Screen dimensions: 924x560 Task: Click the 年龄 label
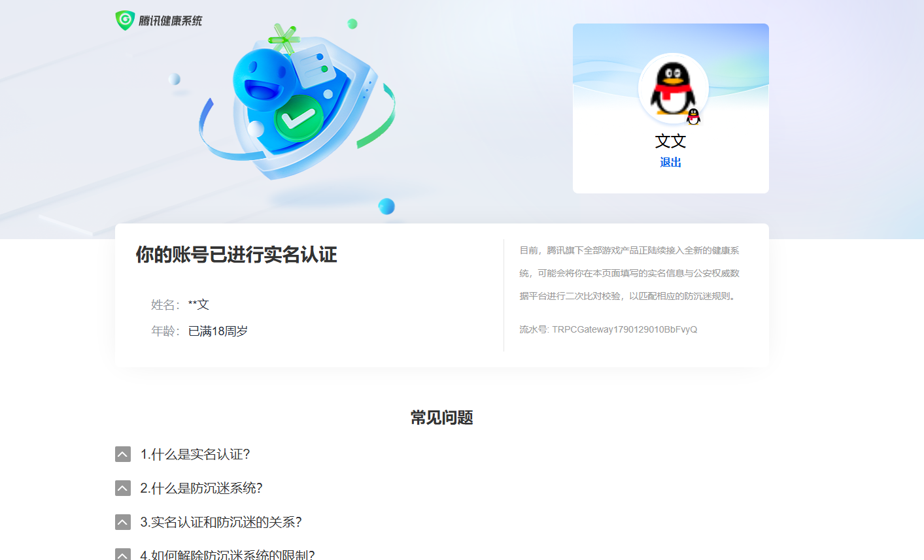tap(165, 331)
